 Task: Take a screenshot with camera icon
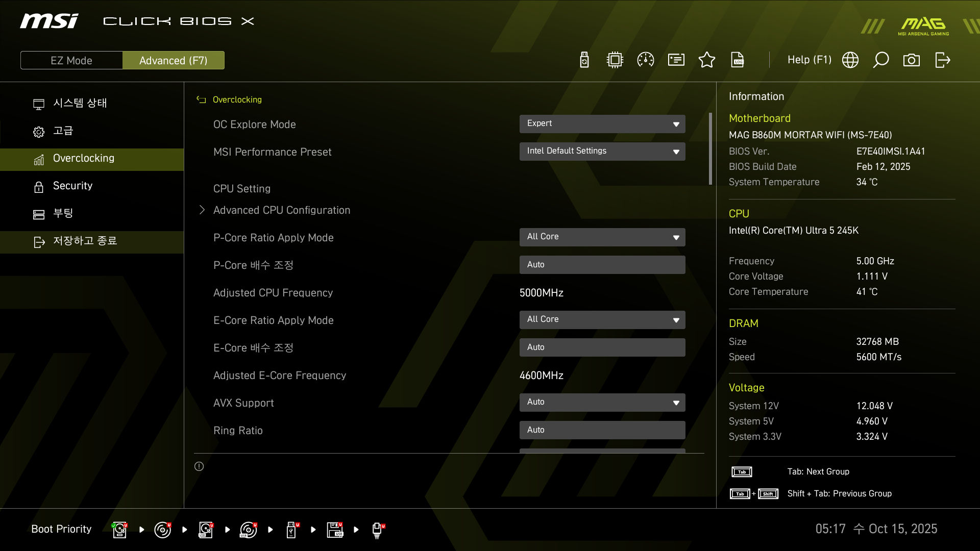click(912, 60)
